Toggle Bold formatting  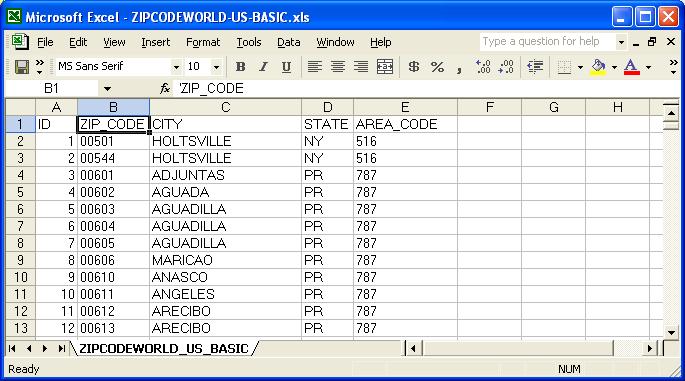point(240,67)
